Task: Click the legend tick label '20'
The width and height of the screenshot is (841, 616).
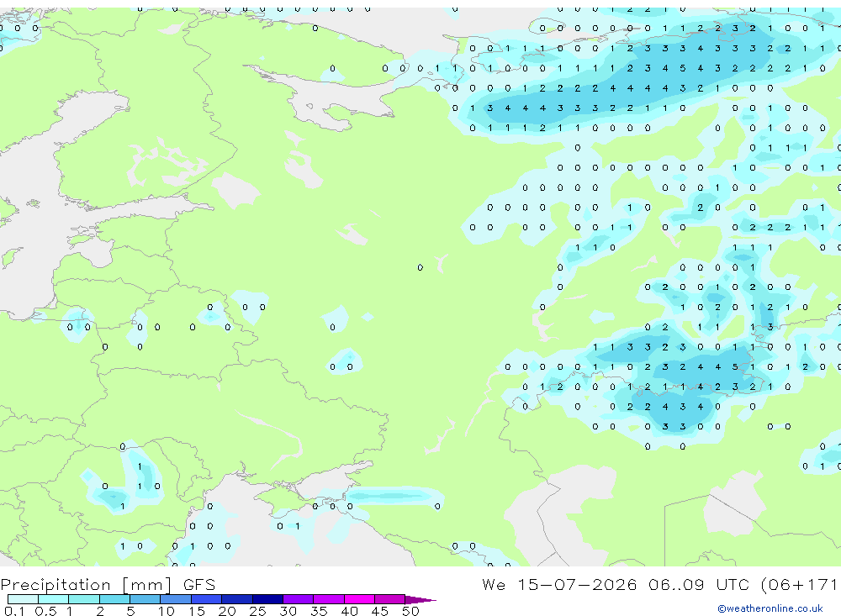Action: (227, 611)
